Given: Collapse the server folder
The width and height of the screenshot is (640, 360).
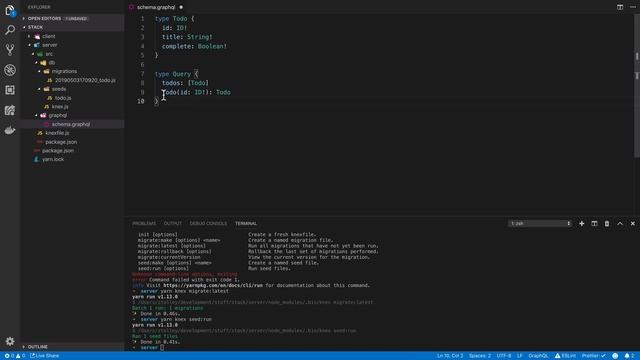Looking at the screenshot, I should 49,45.
